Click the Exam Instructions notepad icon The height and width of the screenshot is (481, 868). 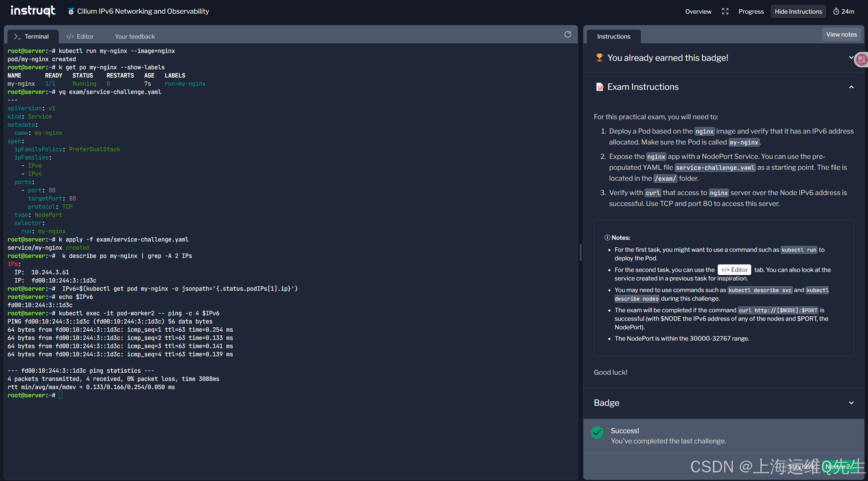click(600, 87)
